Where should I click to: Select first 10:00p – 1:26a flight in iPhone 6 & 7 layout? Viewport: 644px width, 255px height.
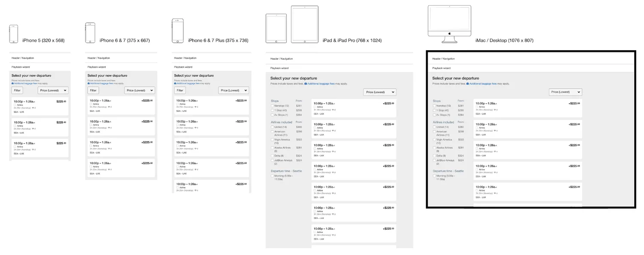[121, 106]
